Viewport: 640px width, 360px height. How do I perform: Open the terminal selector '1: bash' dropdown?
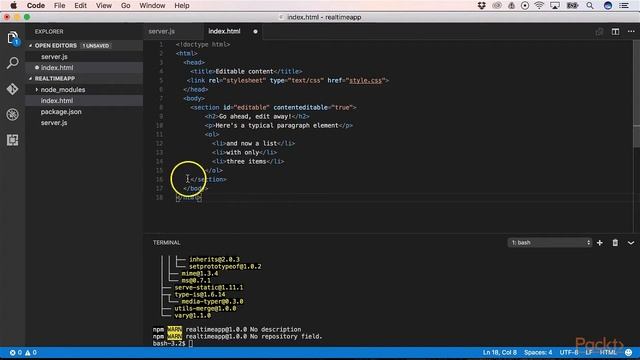[x=549, y=242]
